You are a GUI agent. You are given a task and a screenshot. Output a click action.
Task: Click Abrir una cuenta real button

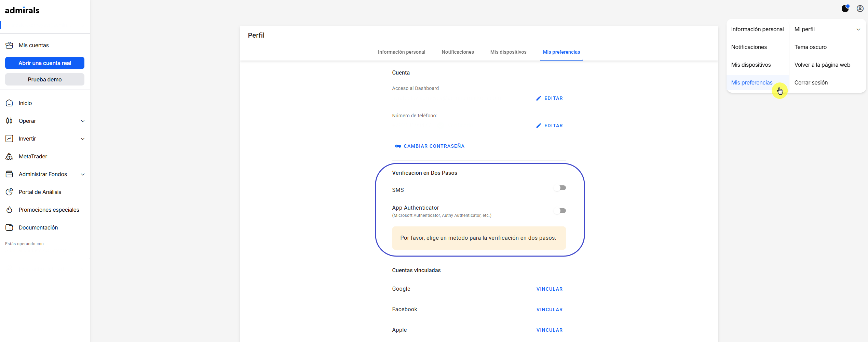click(45, 63)
